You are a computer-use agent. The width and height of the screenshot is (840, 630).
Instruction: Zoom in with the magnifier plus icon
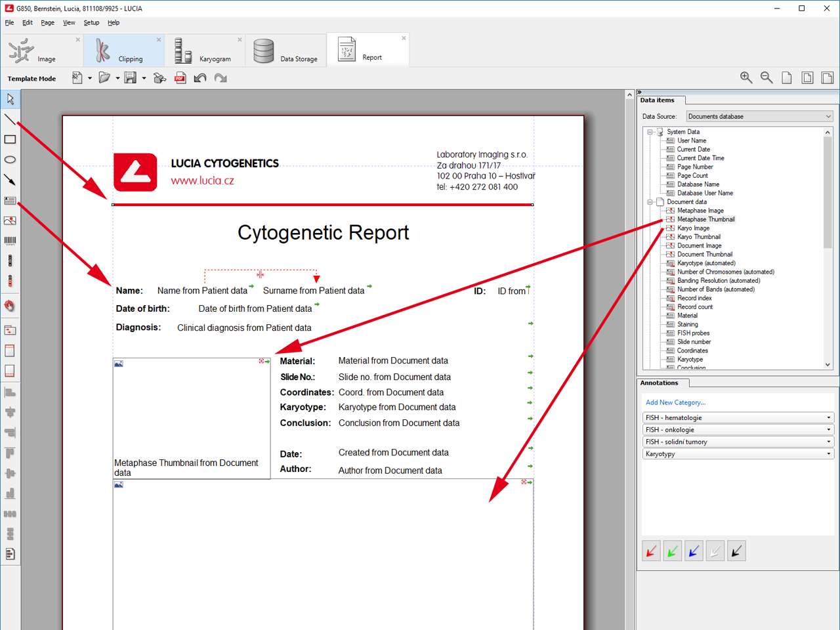746,78
